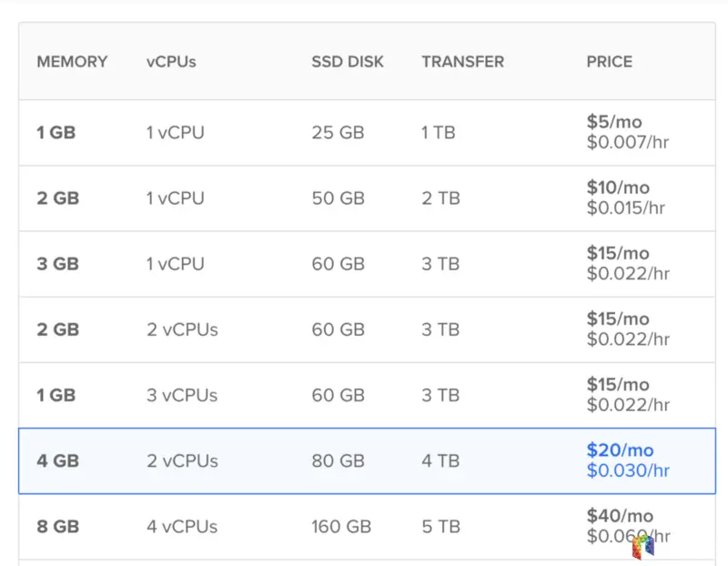Click the 4 vCPUs cell
The height and width of the screenshot is (566, 728).
[x=182, y=526]
